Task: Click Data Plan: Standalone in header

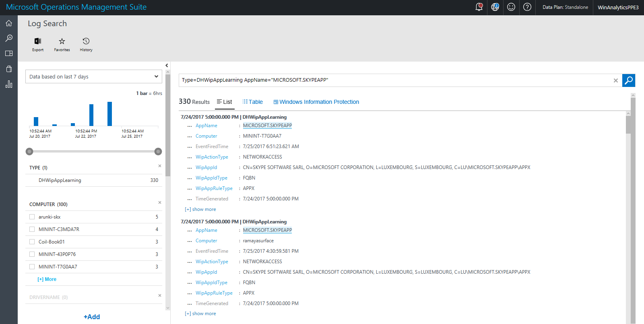Action: pyautogui.click(x=565, y=7)
